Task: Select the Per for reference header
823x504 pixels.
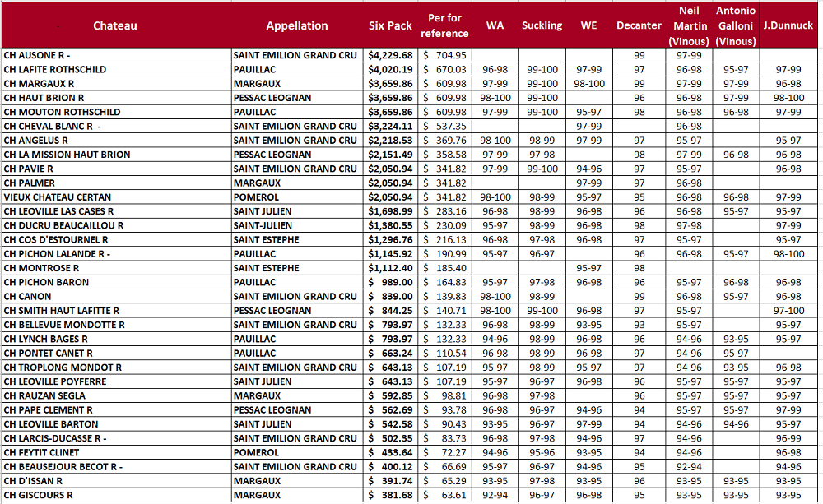Action: pyautogui.click(x=444, y=25)
